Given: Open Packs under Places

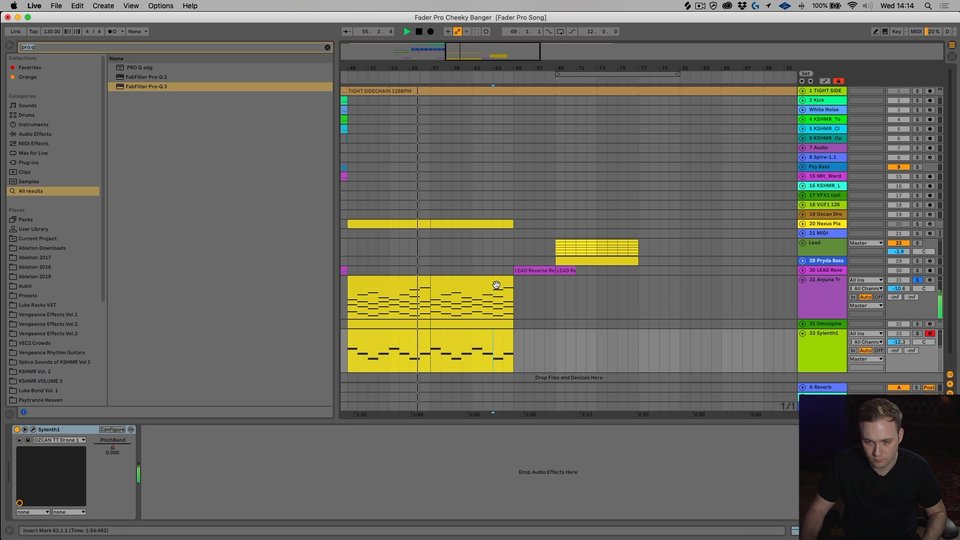Looking at the screenshot, I should click(x=25, y=219).
